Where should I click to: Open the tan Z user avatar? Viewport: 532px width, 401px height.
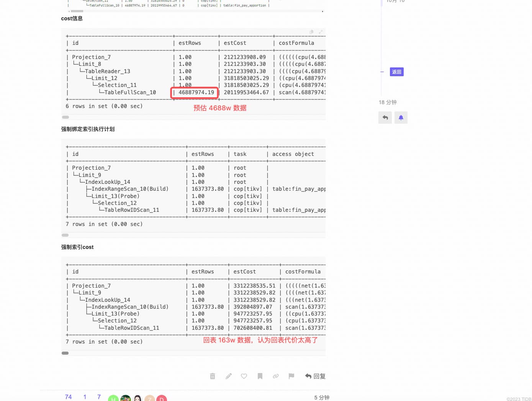[x=149, y=398]
